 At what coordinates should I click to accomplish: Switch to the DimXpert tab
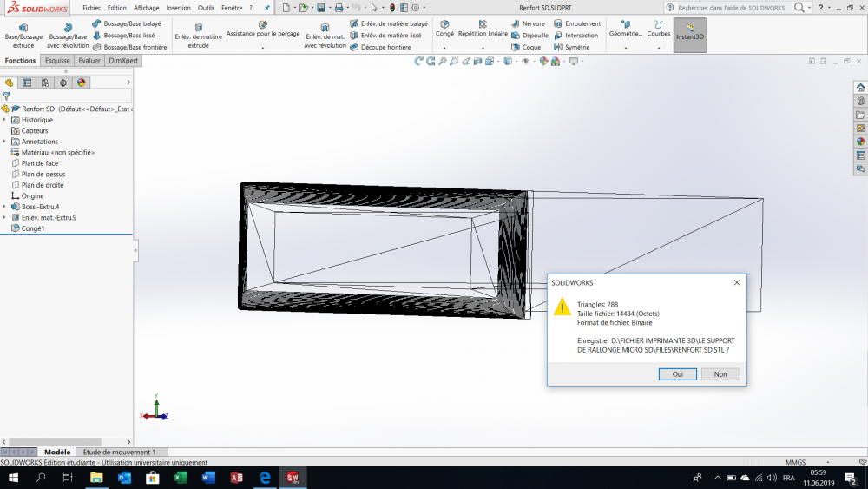tap(123, 60)
